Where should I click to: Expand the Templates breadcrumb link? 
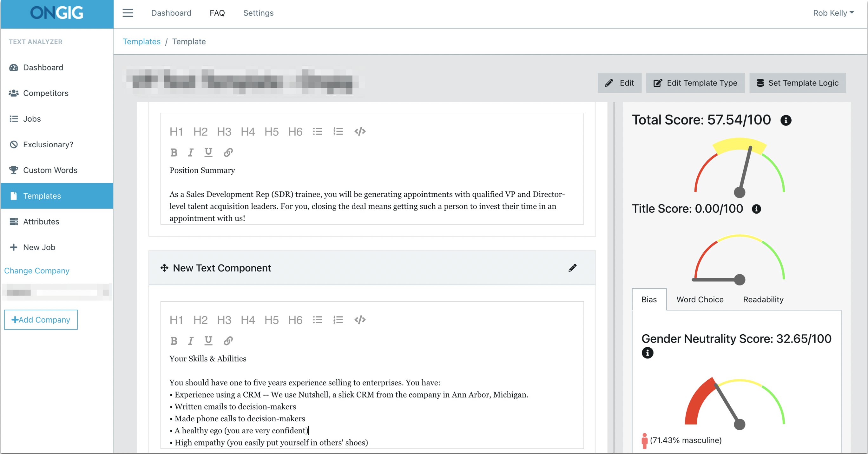click(x=142, y=41)
